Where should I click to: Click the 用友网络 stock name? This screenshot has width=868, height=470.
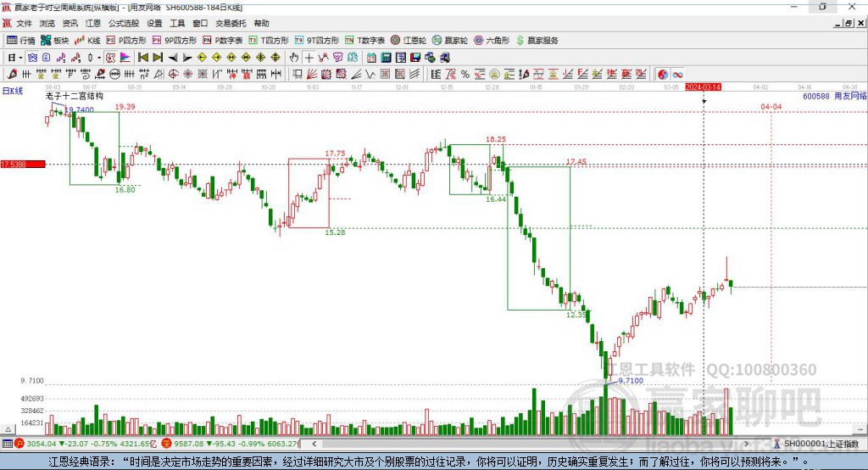coord(850,96)
